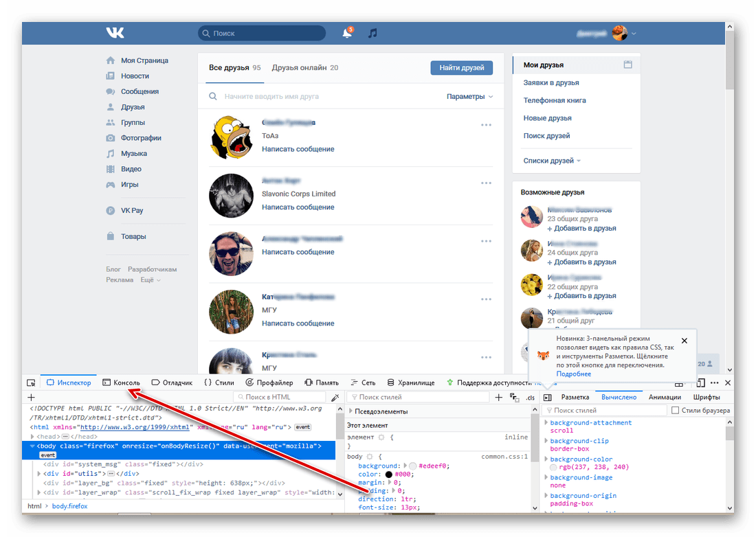Switch to Друзья онлайн tab
This screenshot has width=756, height=537.
coord(304,67)
